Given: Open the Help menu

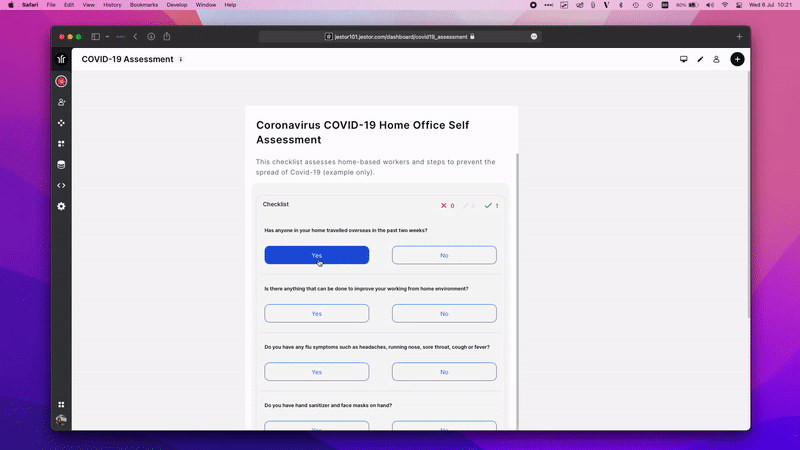Looking at the screenshot, I should [x=230, y=5].
